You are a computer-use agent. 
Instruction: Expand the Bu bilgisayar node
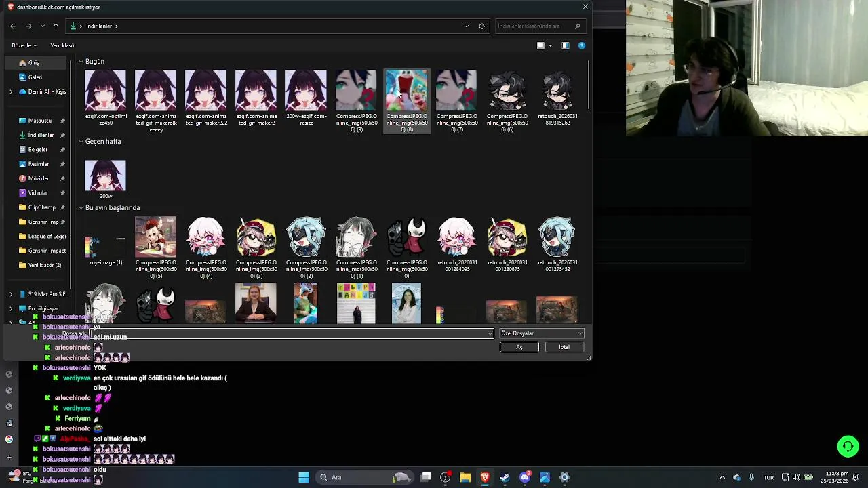pyautogui.click(x=11, y=308)
